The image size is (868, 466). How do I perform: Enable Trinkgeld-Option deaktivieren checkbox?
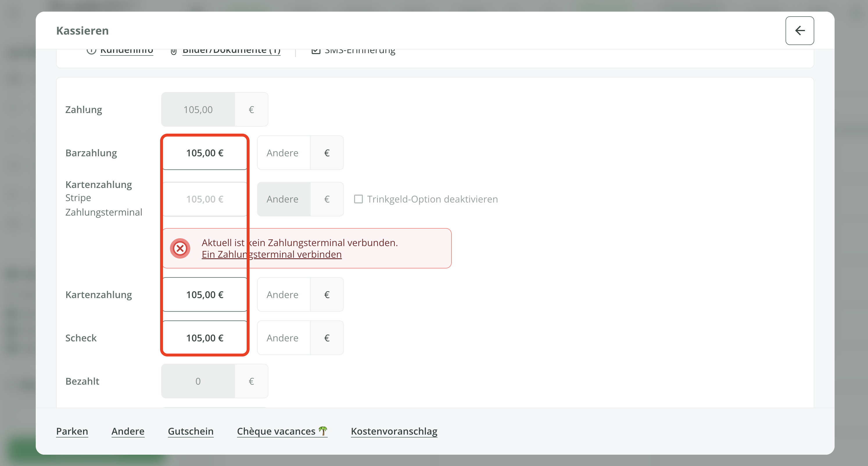(358, 199)
